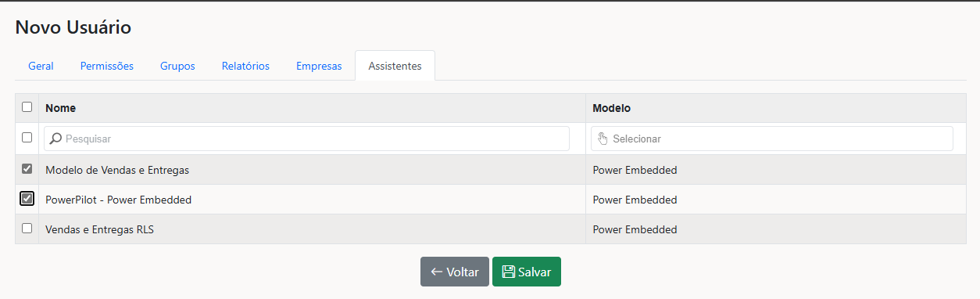Toggle the checkbox in the filter row
This screenshot has width=980, height=299.
[27, 137]
